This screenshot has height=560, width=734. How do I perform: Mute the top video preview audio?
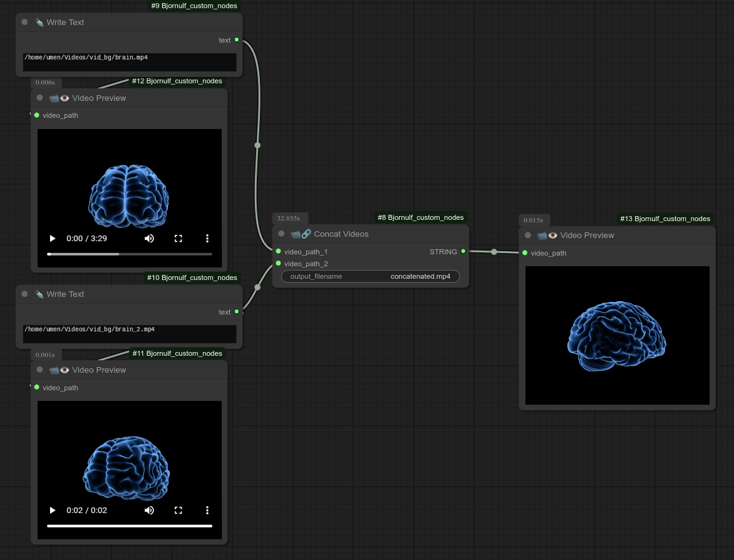tap(149, 239)
